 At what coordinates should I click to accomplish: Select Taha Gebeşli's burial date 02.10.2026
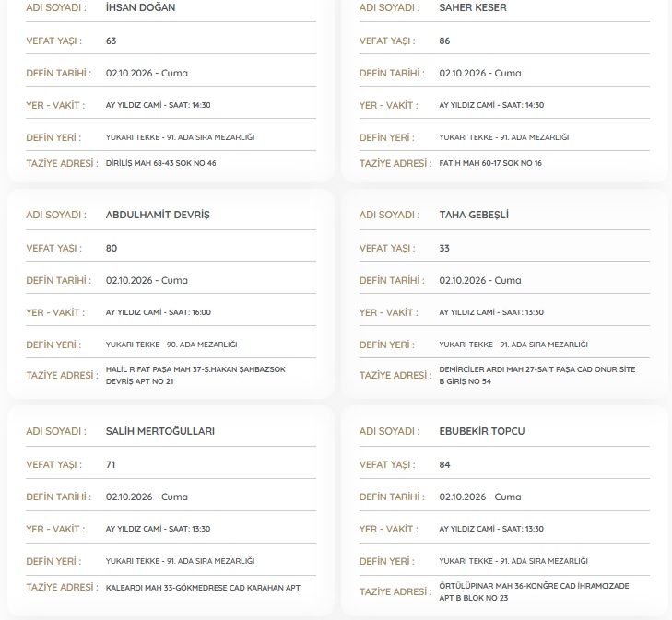463,280
